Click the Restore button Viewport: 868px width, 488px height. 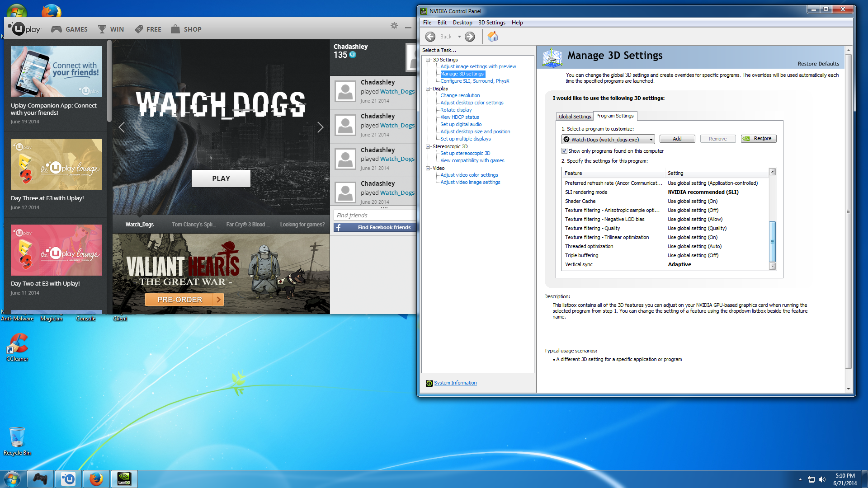point(759,139)
